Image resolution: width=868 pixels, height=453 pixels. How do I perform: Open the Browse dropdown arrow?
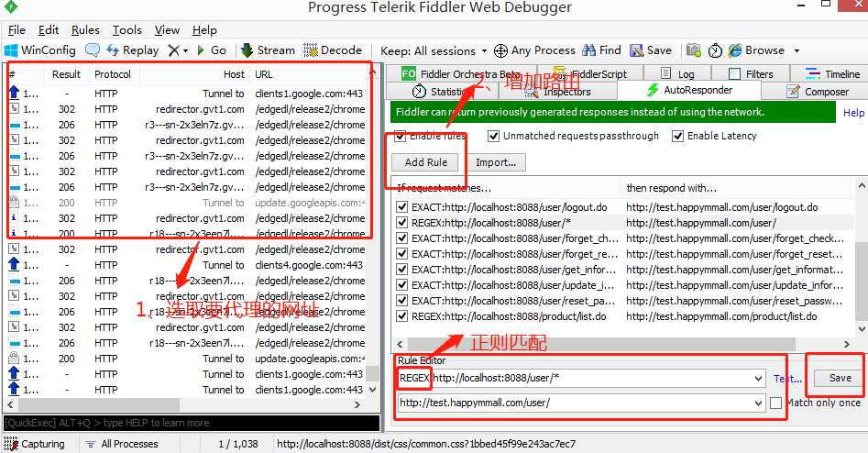[x=797, y=51]
